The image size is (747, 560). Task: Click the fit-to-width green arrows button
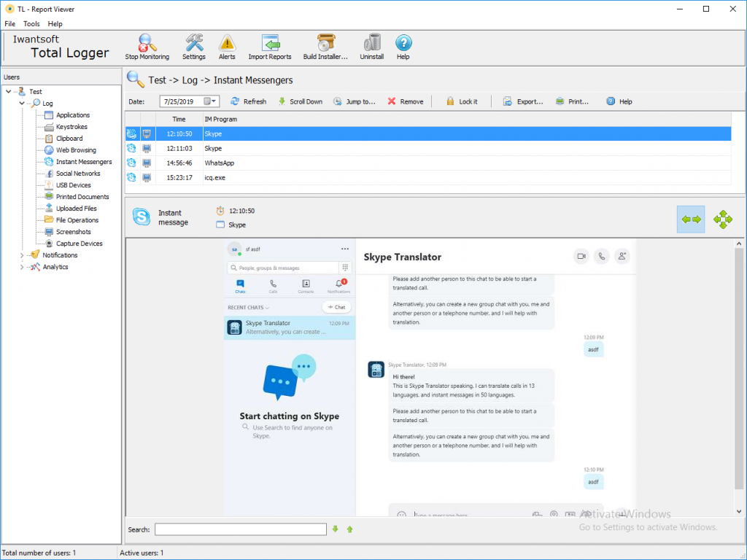pos(691,219)
